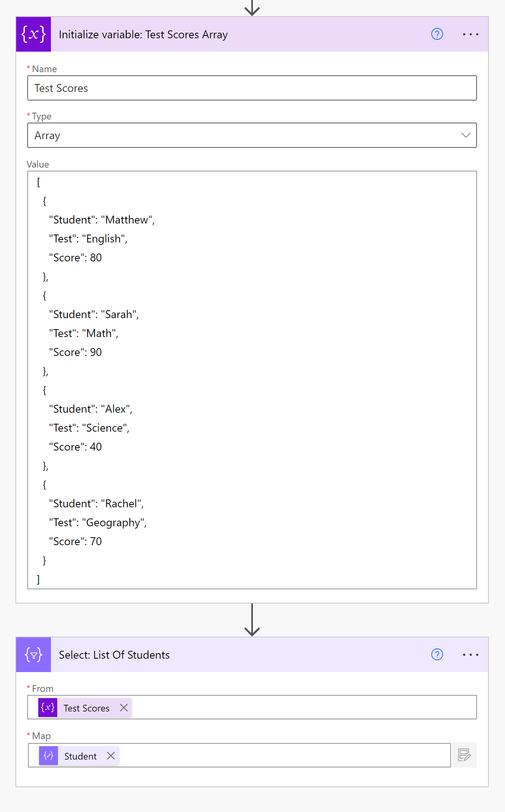Expand the Type dropdown chevron
This screenshot has height=812, width=505.
click(x=466, y=135)
